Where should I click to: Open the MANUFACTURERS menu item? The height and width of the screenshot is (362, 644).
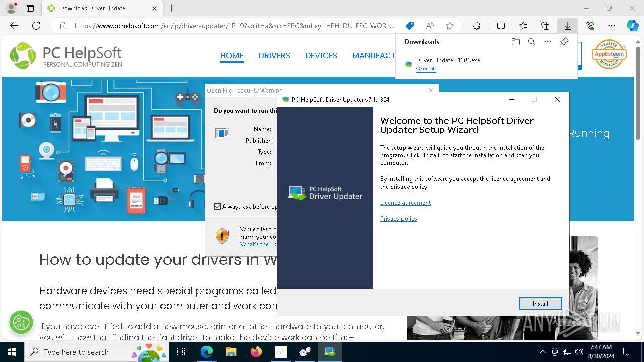(374, 56)
